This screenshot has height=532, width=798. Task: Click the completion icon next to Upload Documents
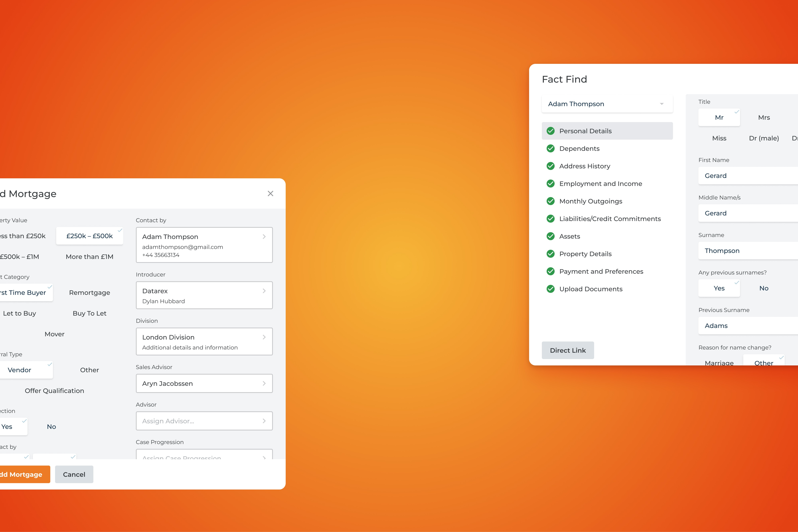[550, 289]
